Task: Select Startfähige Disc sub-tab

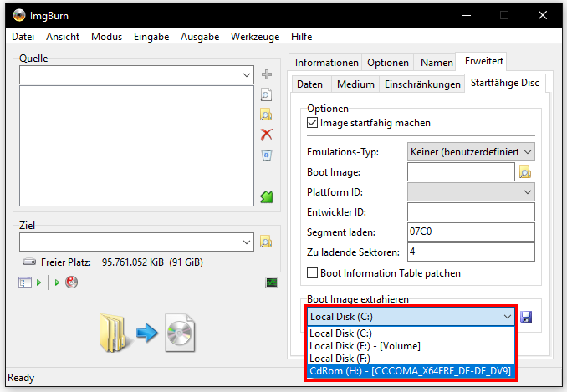Action: (x=505, y=83)
